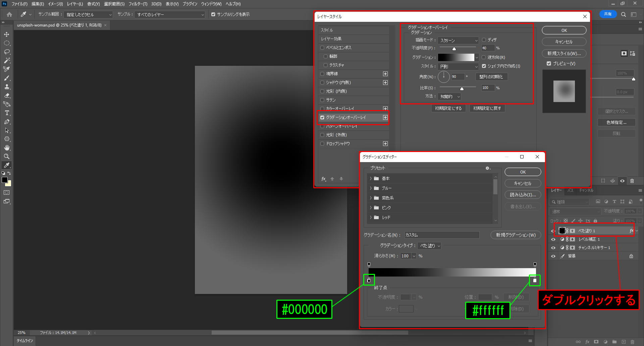
Task: Select the Hand tool
Action: (x=7, y=148)
